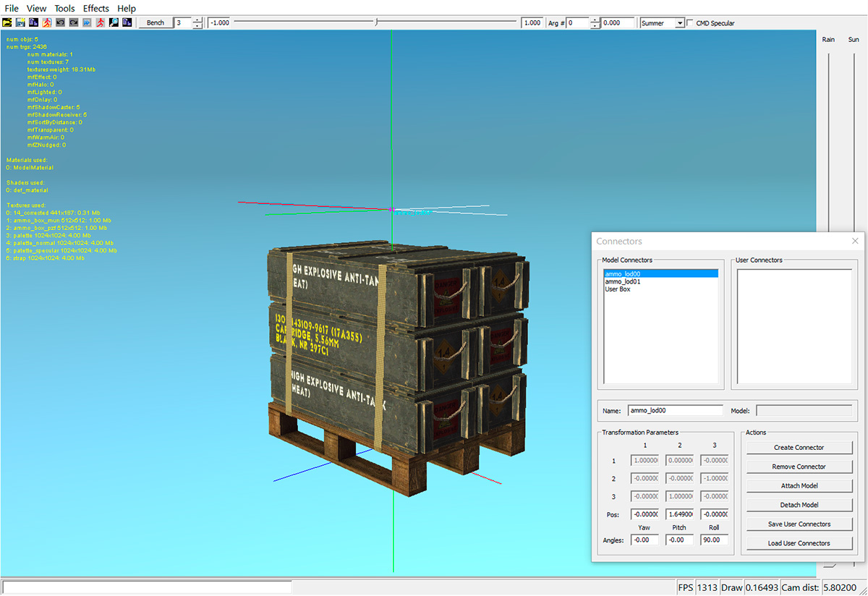Click the Create Connector button
Image resolution: width=868 pixels, height=596 pixels.
click(799, 448)
